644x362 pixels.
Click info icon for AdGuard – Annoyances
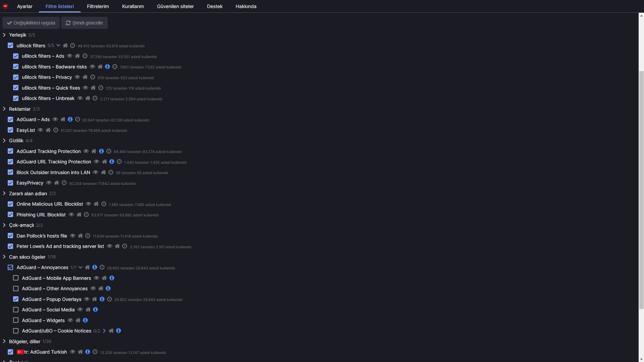pyautogui.click(x=95, y=267)
